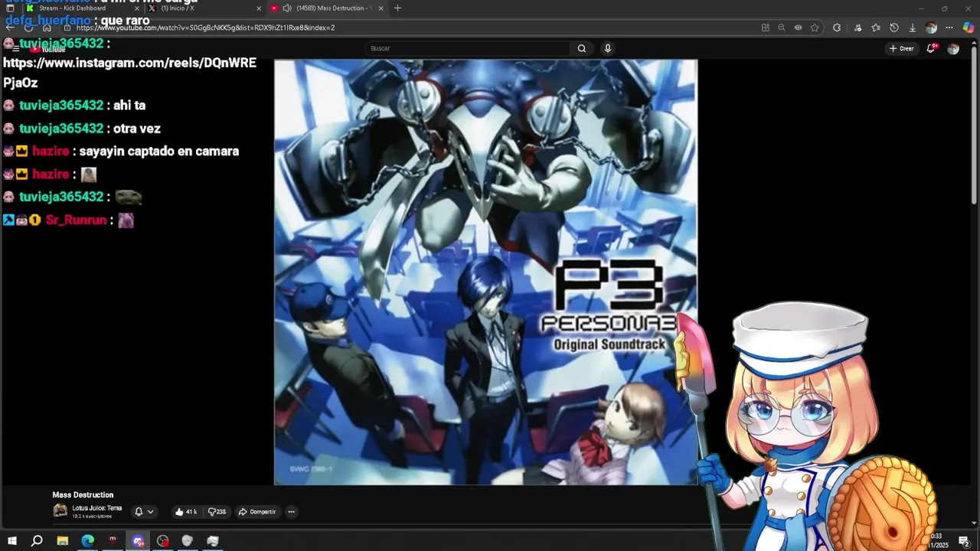Open browser downloads icon
980x551 pixels.
(x=913, y=28)
